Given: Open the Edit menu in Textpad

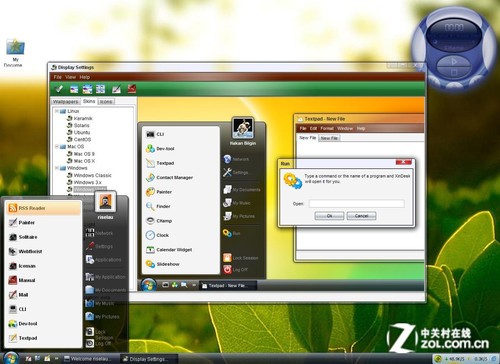Looking at the screenshot, I should point(313,128).
